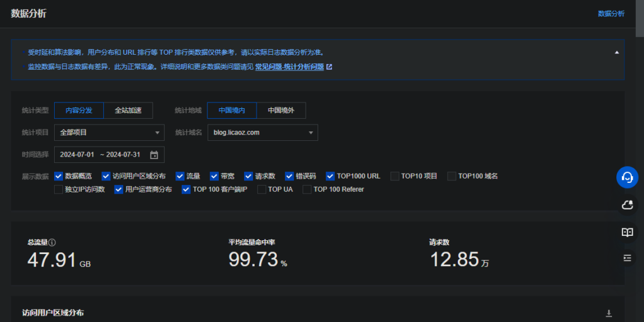
Task: Click the 访问用户区域分布 section heading
Action: (x=53, y=313)
